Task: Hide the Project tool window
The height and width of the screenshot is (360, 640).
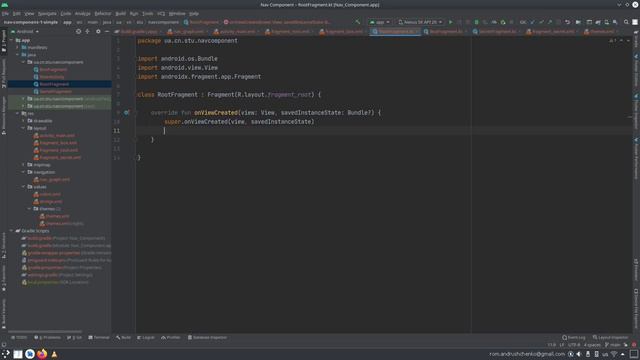Action: pos(107,31)
